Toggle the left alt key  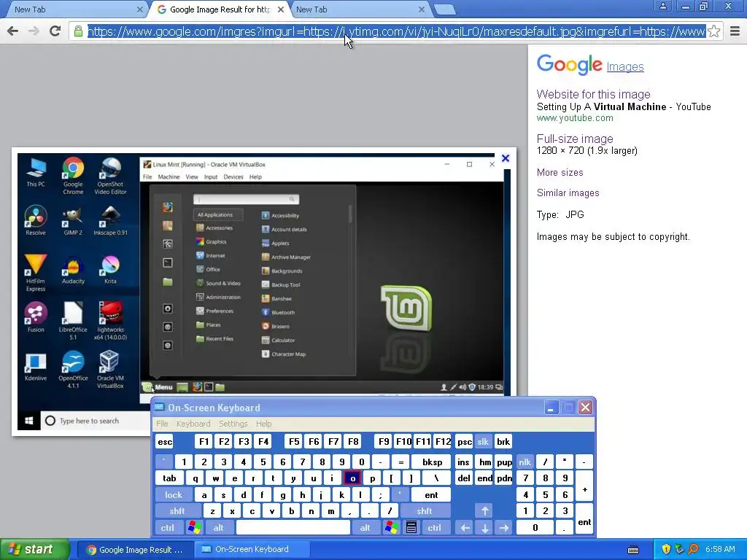point(218,528)
